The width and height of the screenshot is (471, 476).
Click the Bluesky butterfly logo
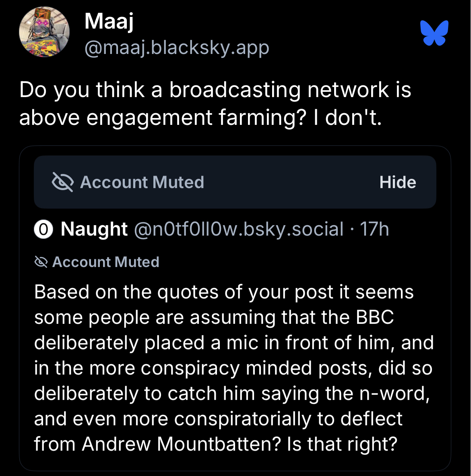[434, 33]
